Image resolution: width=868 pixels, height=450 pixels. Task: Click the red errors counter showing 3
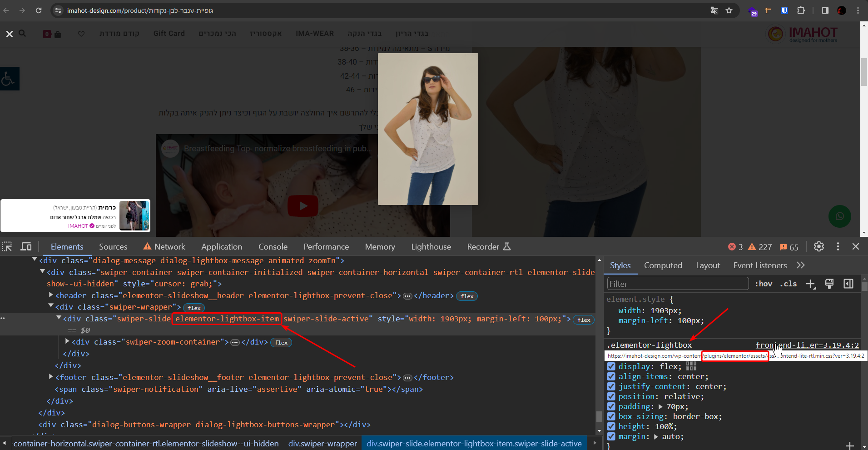click(x=735, y=247)
